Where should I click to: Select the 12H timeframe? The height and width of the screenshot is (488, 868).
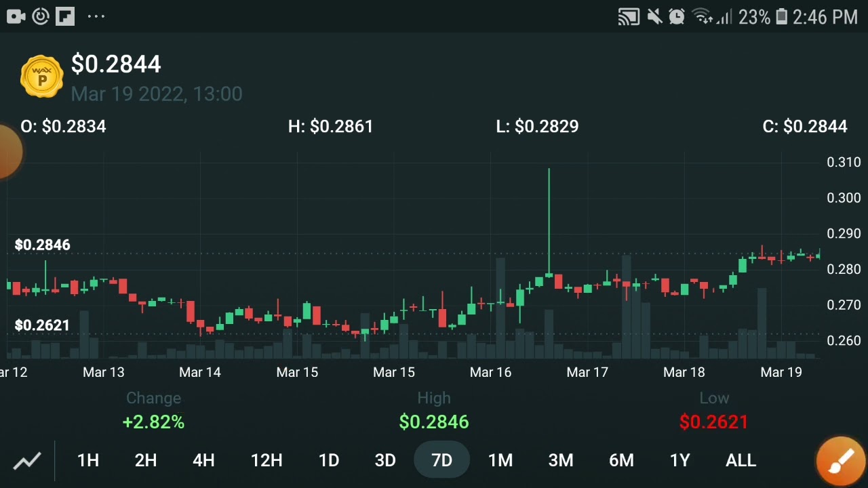tap(267, 461)
